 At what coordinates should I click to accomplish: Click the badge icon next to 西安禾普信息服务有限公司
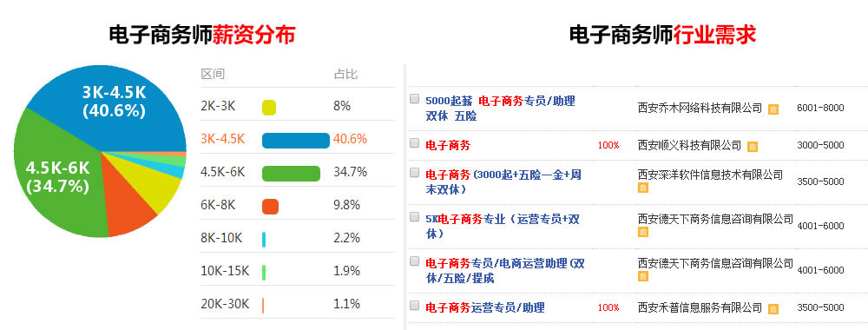[x=773, y=309]
